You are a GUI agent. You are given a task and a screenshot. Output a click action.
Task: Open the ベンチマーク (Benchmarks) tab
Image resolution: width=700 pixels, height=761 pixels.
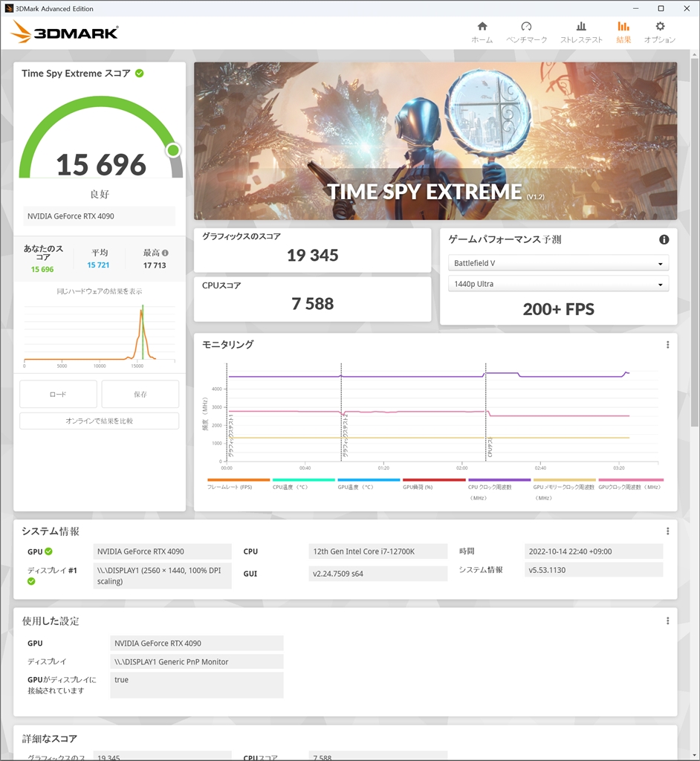pyautogui.click(x=527, y=33)
